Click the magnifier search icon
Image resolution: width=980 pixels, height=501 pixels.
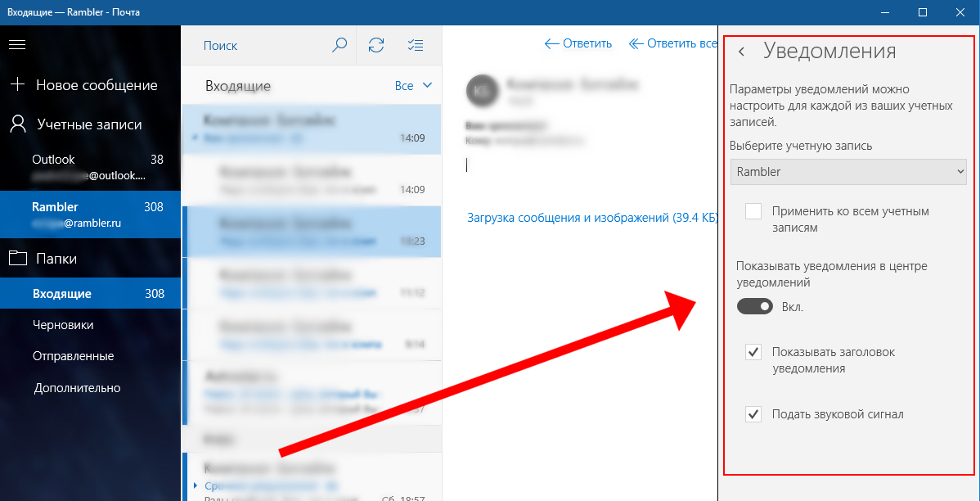point(339,45)
